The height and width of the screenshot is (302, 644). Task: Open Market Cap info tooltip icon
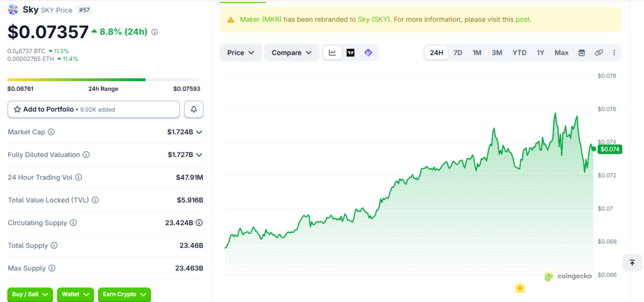[52, 132]
